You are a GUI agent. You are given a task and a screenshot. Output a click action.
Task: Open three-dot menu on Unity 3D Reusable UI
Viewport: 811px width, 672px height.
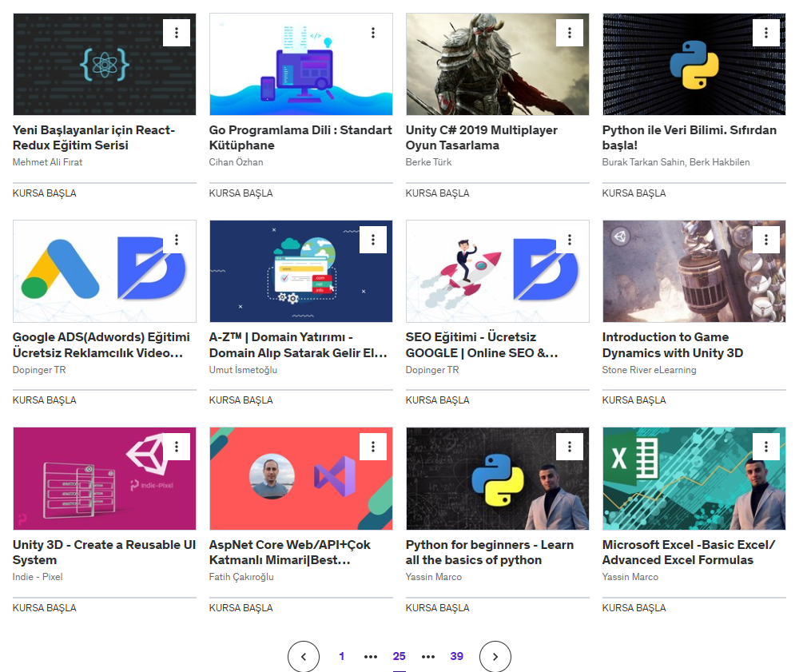(177, 447)
